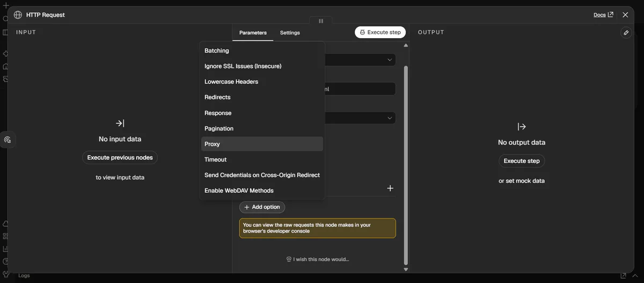Click the parameters pane vertical scrollbar thumb

click(406, 165)
